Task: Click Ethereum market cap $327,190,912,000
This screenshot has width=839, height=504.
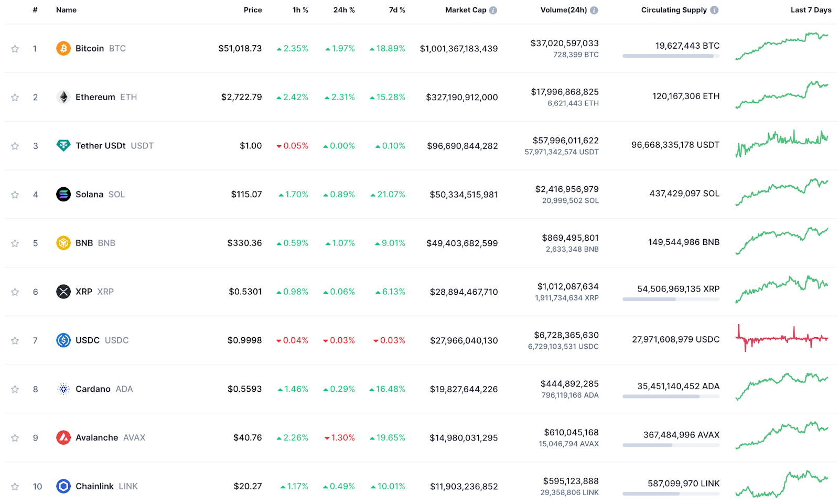Action: pyautogui.click(x=462, y=97)
